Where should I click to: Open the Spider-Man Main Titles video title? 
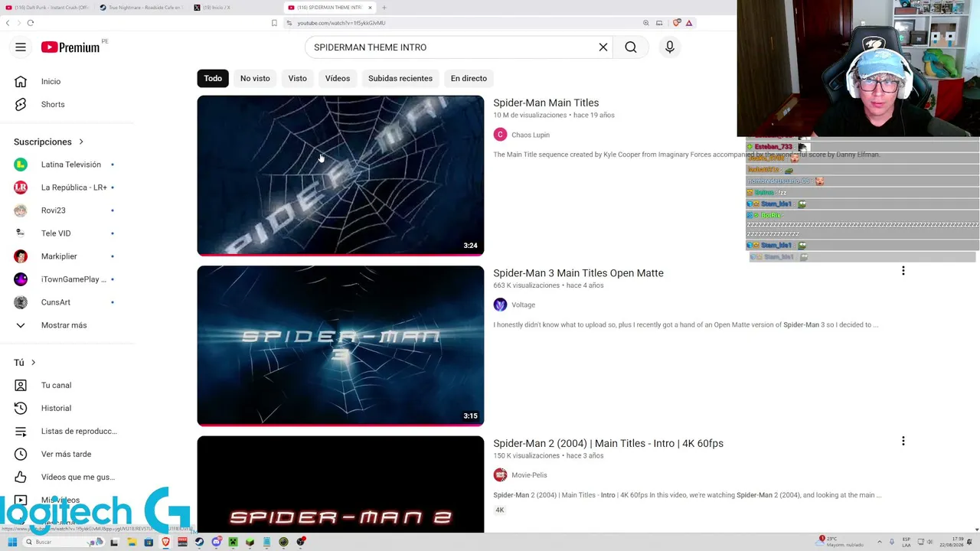click(546, 103)
